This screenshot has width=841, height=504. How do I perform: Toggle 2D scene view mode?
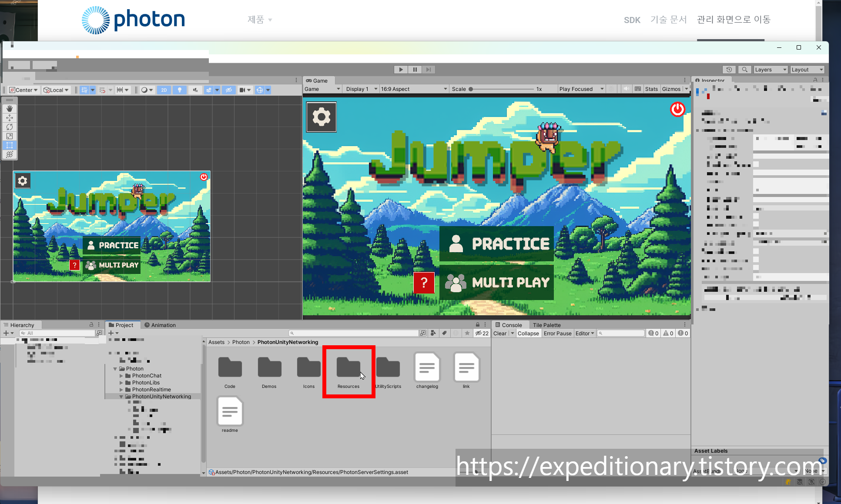point(164,90)
